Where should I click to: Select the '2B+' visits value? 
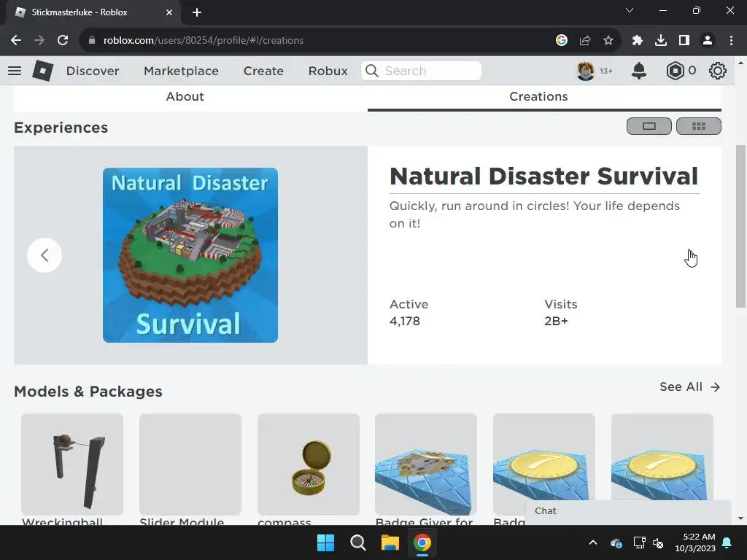(x=556, y=321)
